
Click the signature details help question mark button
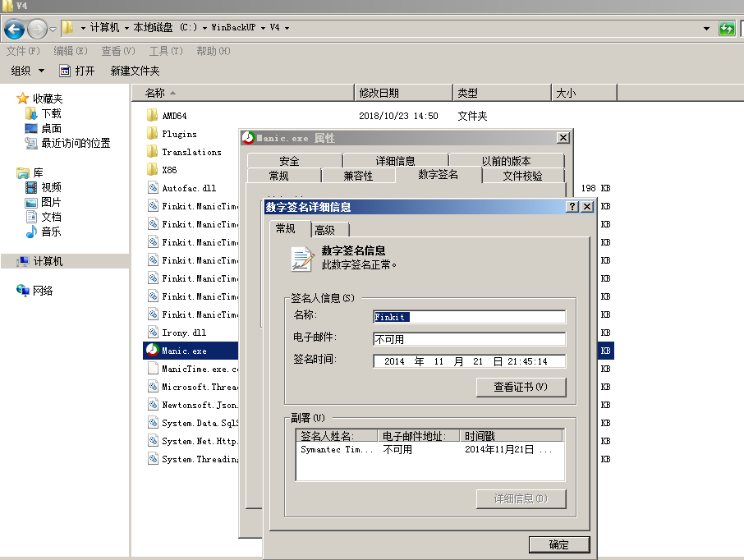pyautogui.click(x=572, y=206)
